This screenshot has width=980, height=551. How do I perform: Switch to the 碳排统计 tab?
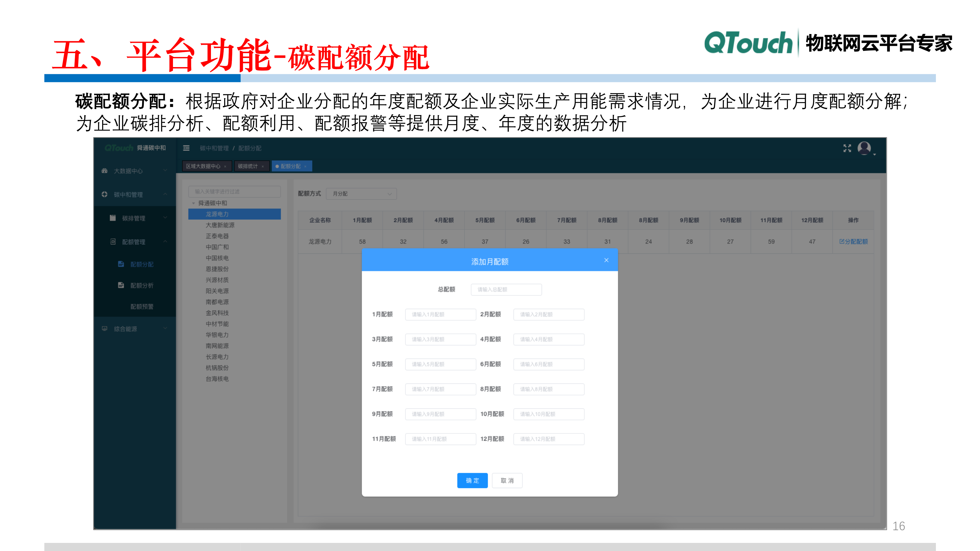pos(248,166)
